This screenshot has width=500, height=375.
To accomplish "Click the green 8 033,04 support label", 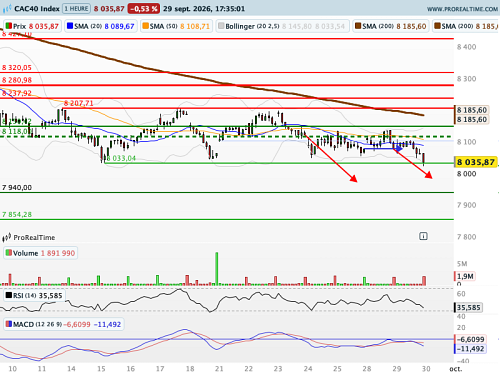I will pos(121,158).
